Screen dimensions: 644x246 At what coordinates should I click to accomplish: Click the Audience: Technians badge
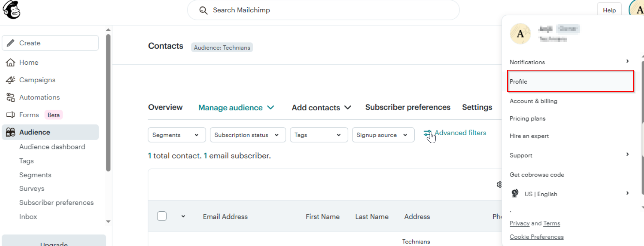pyautogui.click(x=222, y=48)
